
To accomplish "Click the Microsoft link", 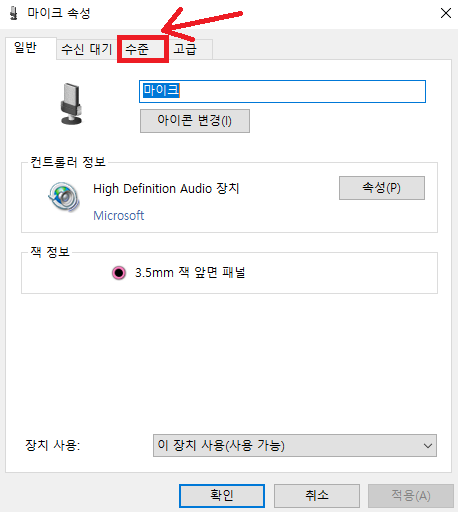I will tap(118, 216).
